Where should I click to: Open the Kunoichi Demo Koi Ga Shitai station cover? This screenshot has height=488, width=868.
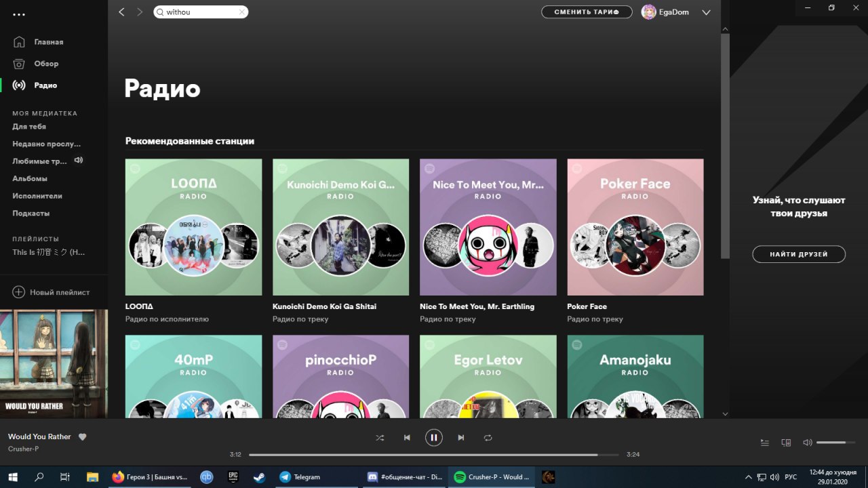(340, 227)
